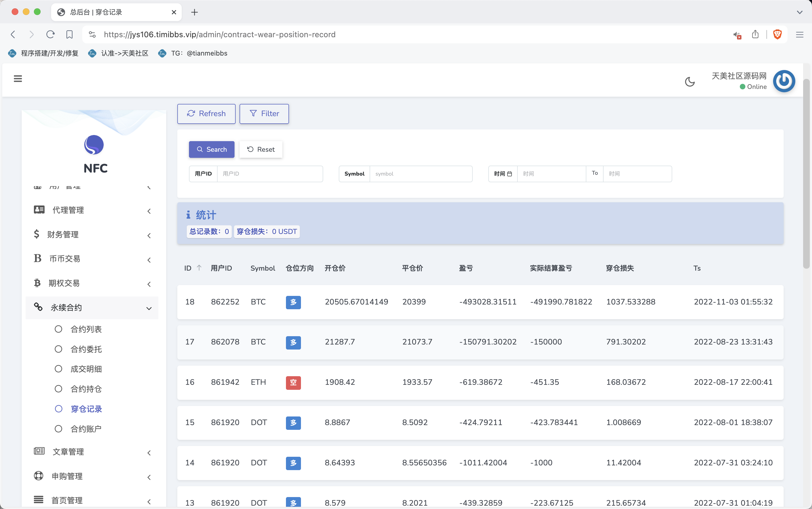
Task: Toggle the hamburger sidebar menu icon
Action: 18,79
